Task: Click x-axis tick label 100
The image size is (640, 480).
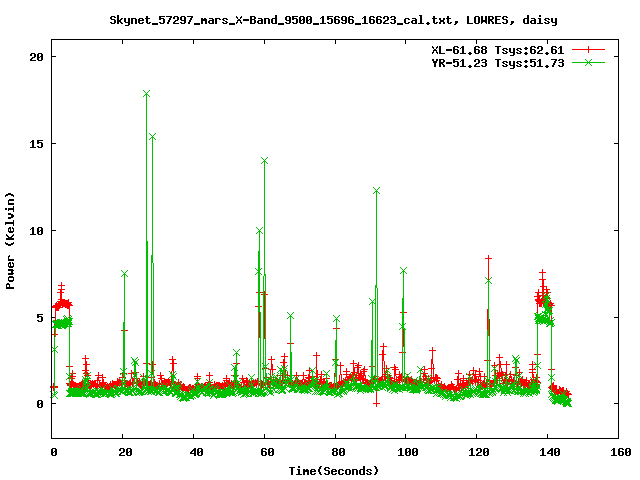Action: pyautogui.click(x=408, y=452)
